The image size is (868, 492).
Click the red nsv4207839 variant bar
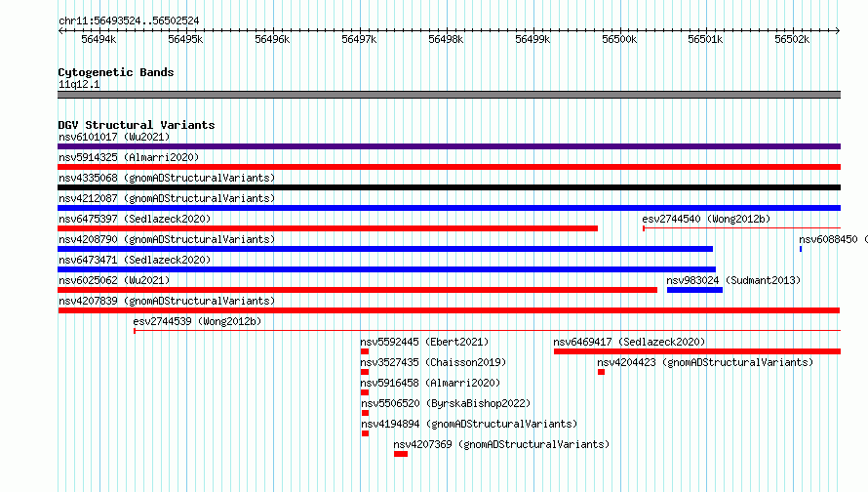pos(449,310)
